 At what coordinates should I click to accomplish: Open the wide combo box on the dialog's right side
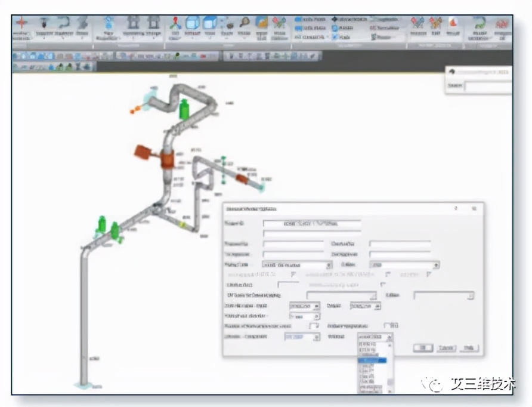tap(404, 265)
